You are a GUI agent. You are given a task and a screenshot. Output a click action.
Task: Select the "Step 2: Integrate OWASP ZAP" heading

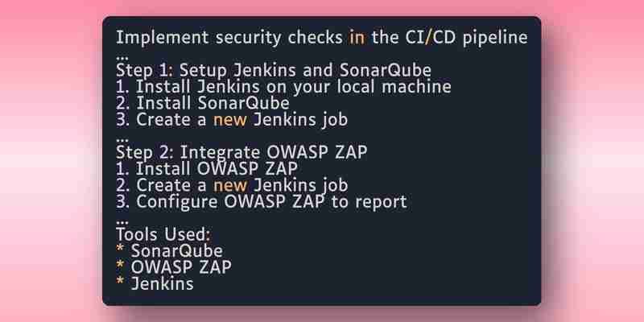tap(242, 153)
